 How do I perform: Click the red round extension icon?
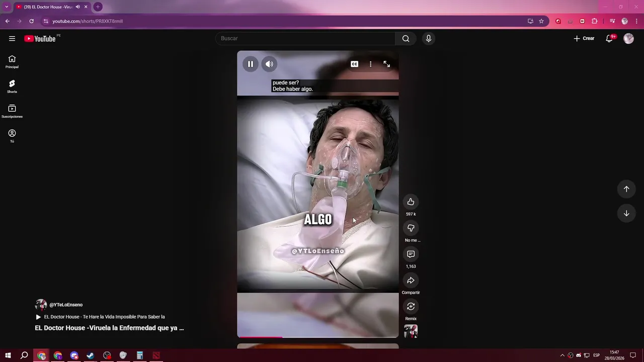[x=558, y=21]
